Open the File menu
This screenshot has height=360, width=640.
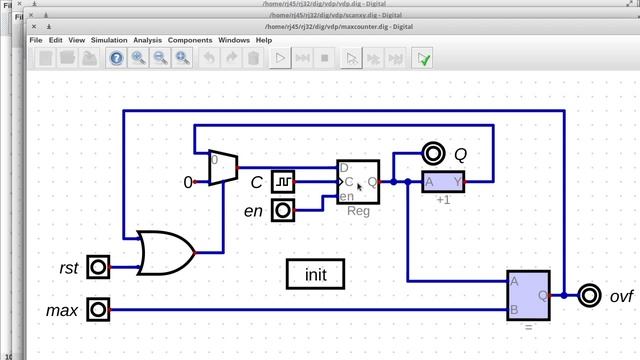pos(36,40)
